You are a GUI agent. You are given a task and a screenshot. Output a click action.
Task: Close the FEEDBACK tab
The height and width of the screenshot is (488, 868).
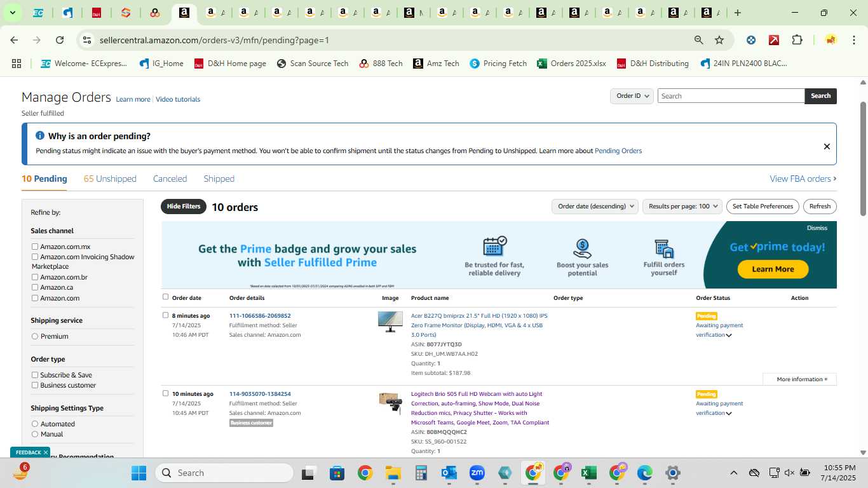tap(45, 452)
